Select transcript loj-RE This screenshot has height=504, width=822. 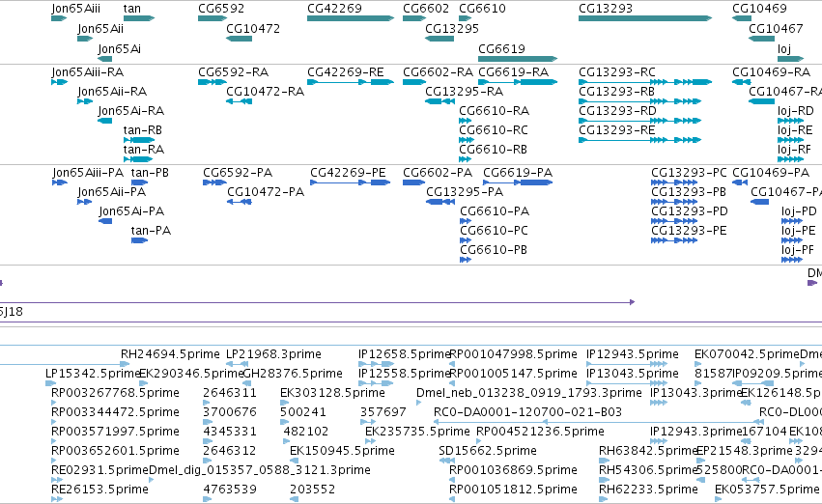click(790, 140)
